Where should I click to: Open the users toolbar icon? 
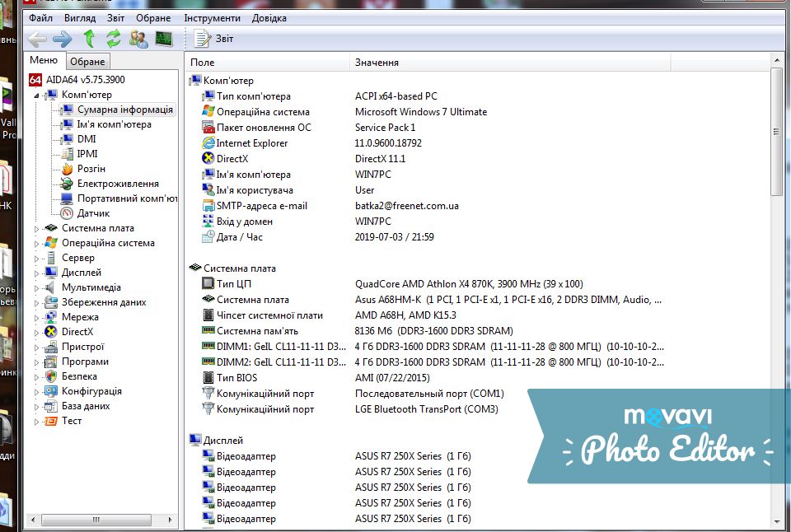tap(138, 39)
